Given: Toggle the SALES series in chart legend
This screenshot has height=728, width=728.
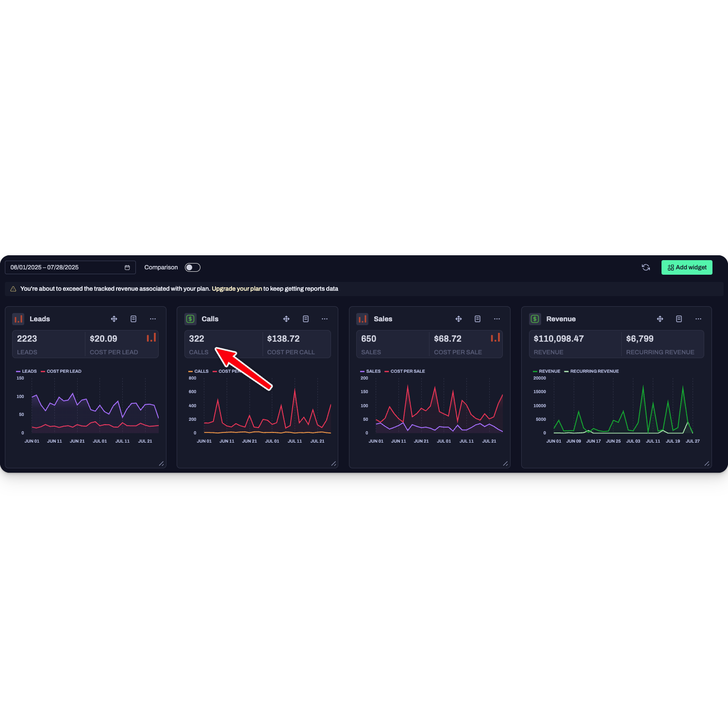Looking at the screenshot, I should (x=370, y=371).
